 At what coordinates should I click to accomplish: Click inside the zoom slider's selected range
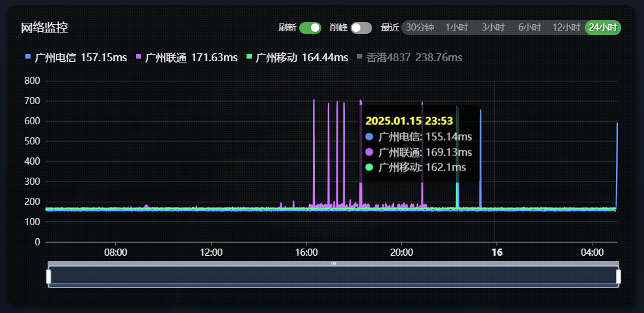coord(333,277)
